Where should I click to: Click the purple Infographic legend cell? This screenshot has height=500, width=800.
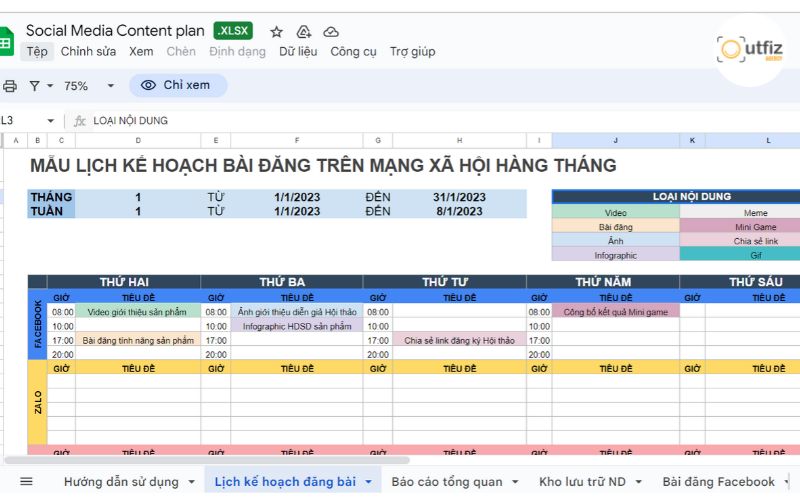[x=615, y=255]
